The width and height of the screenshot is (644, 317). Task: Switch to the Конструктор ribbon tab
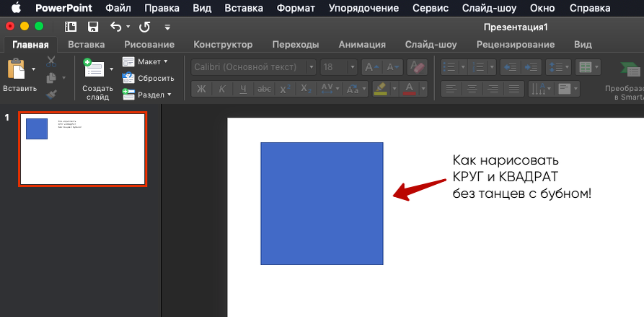(x=223, y=44)
